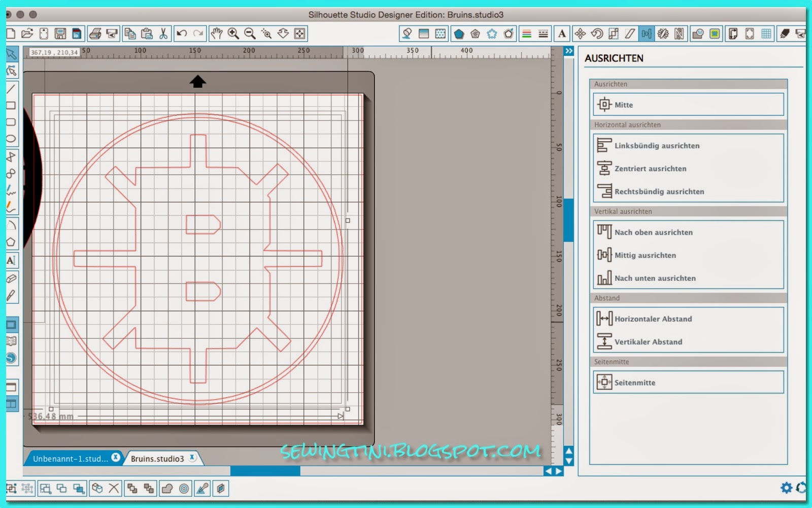The image size is (812, 508).
Task: Open the Fill Gradient panel
Action: [424, 34]
